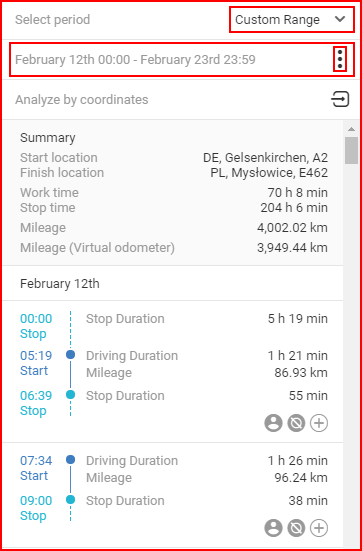The height and width of the screenshot is (551, 362).
Task: Click crossed-circle icon under 09:00 stop
Action: pyautogui.click(x=296, y=528)
